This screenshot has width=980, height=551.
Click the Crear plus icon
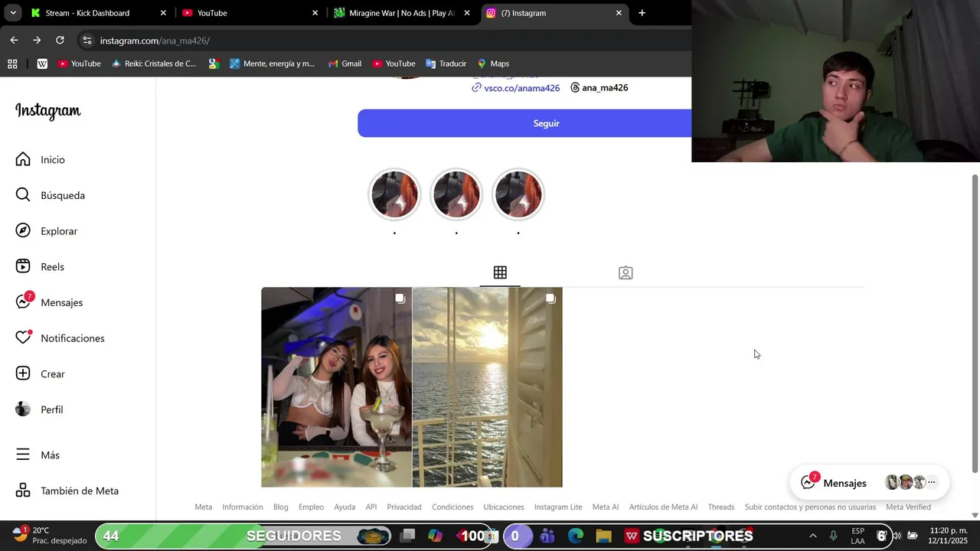coord(23,374)
